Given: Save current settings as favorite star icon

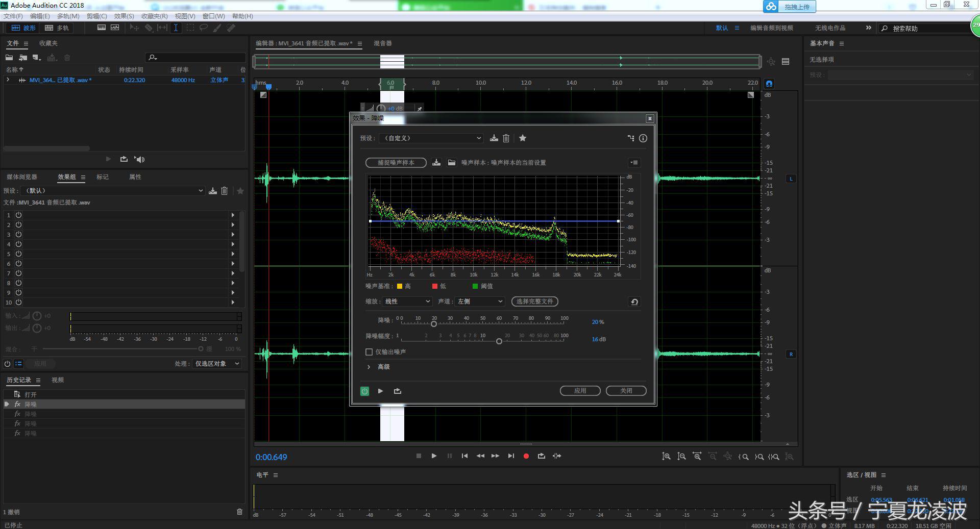Looking at the screenshot, I should click(523, 138).
